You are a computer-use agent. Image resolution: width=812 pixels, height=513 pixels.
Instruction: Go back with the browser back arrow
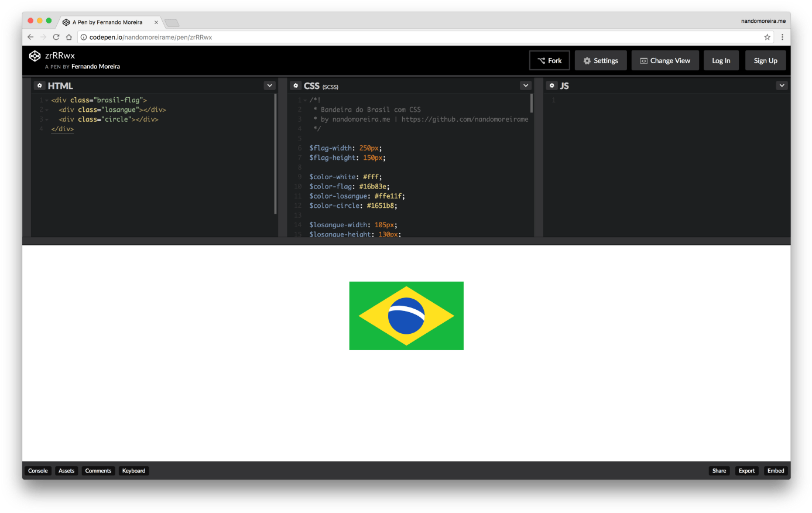(x=30, y=37)
